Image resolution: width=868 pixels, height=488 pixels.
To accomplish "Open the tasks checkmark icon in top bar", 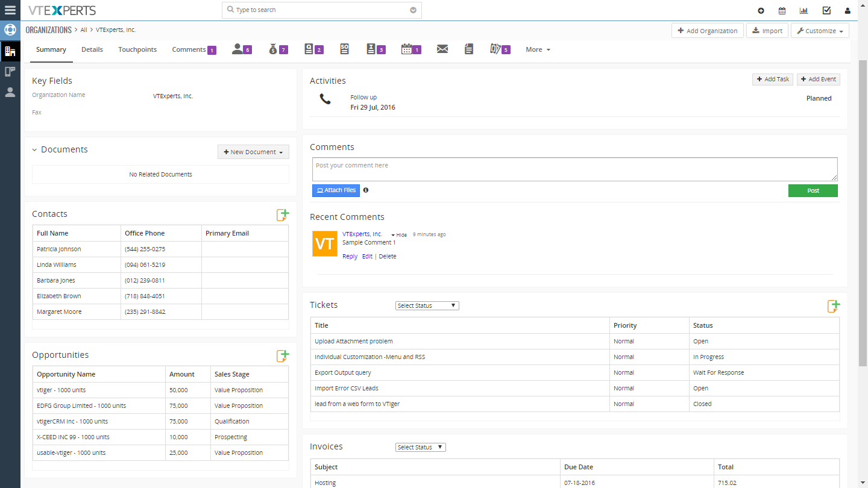I will tap(826, 10).
